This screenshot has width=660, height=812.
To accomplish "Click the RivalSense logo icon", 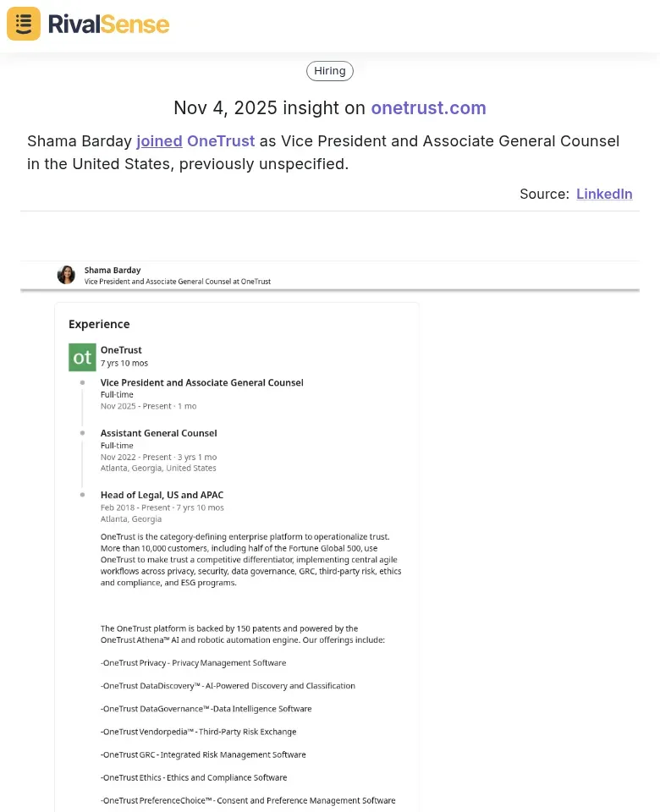I will coord(24,24).
